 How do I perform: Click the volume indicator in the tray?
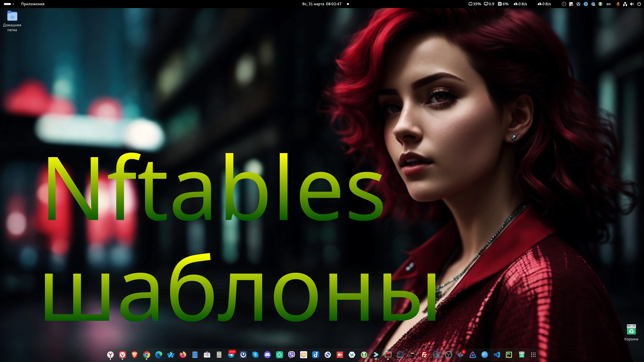click(x=632, y=4)
